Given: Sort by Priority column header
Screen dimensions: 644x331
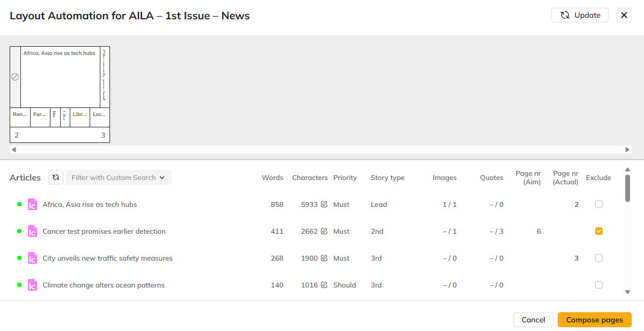Looking at the screenshot, I should (345, 177).
